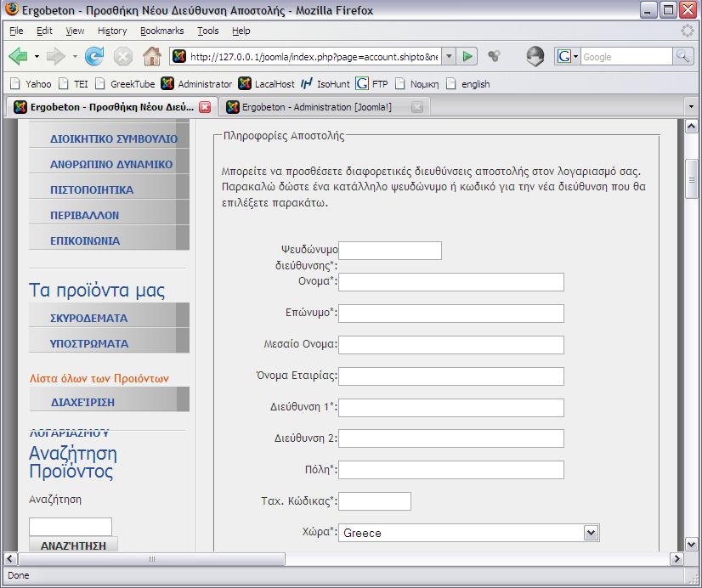Open the Help menu
The width and height of the screenshot is (702, 588).
tap(241, 31)
